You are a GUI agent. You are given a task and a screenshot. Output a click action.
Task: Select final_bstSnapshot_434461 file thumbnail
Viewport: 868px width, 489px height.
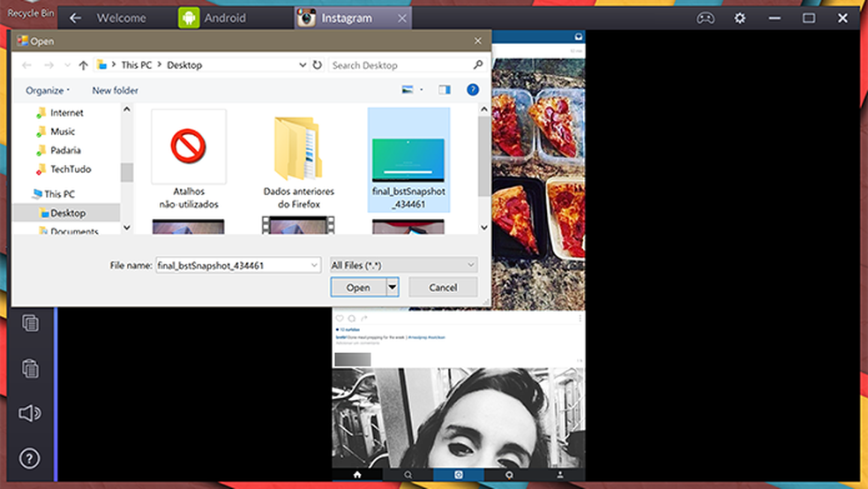408,160
